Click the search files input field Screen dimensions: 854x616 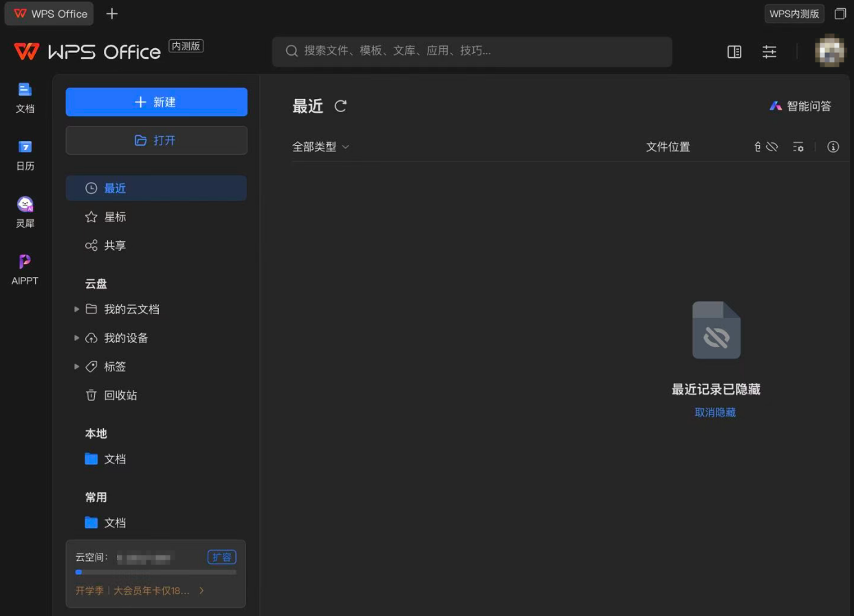pyautogui.click(x=472, y=51)
